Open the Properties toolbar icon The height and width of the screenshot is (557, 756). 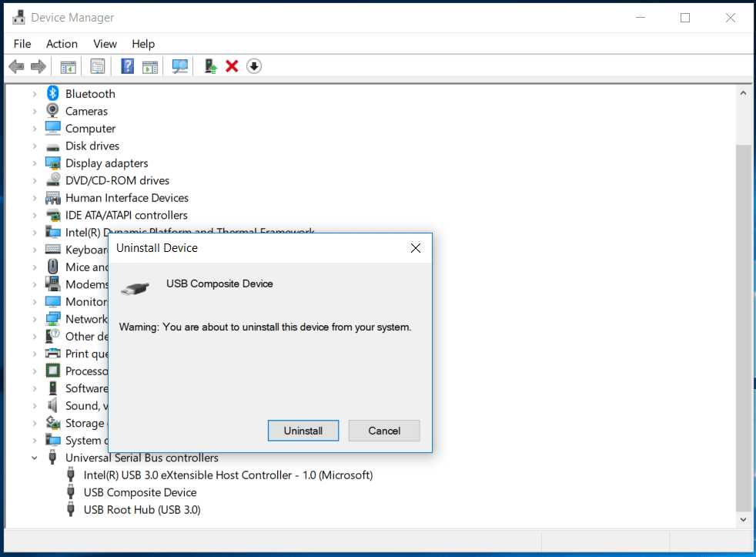coord(98,66)
